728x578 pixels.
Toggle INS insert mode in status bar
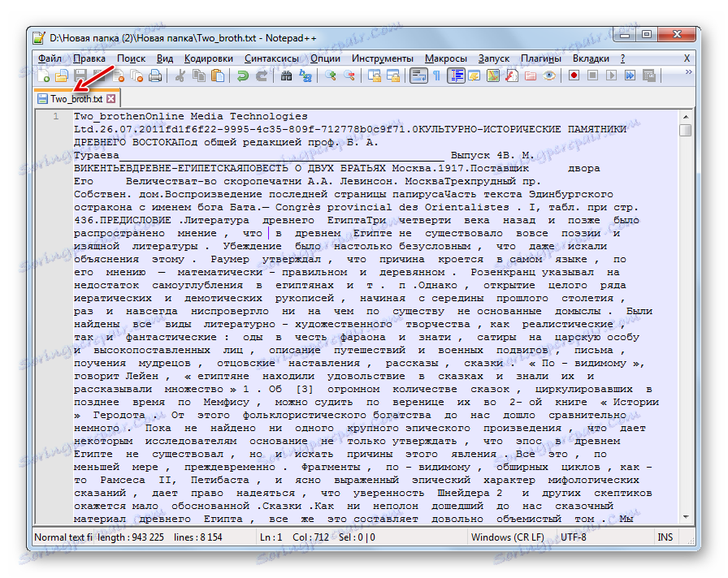coord(665,537)
